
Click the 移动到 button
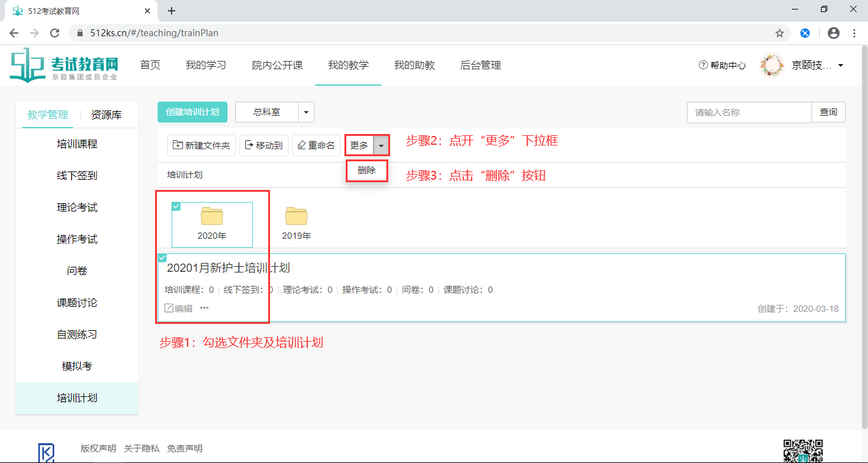coord(264,145)
